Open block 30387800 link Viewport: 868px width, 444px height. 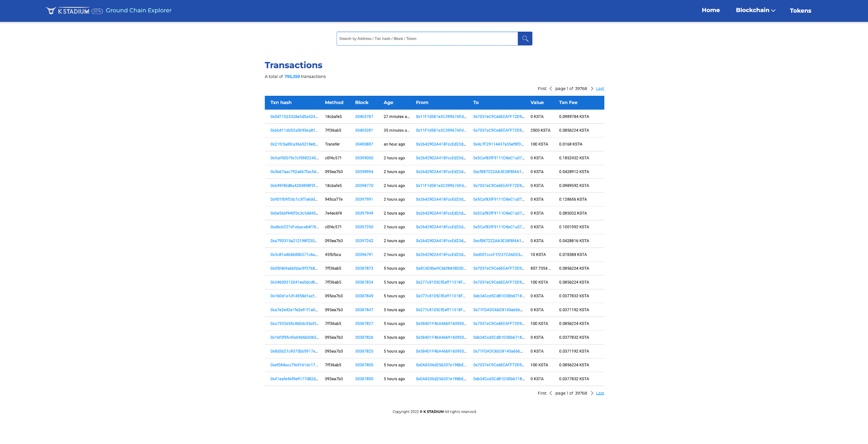click(x=364, y=379)
